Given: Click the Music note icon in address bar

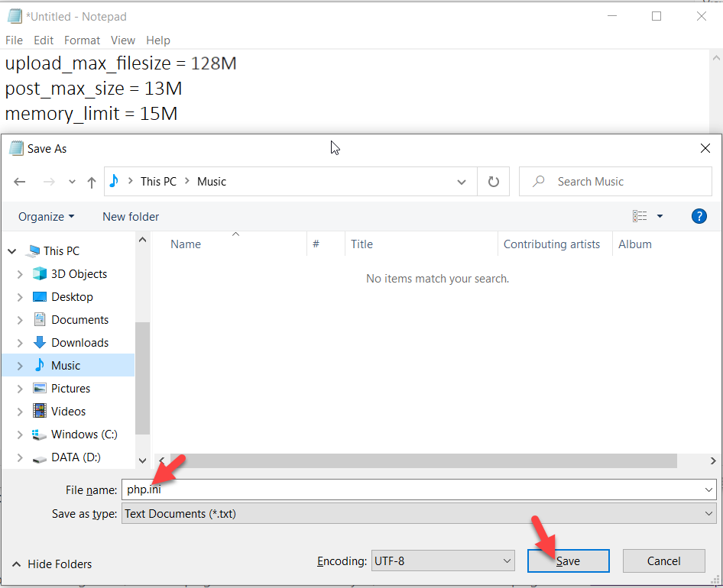Looking at the screenshot, I should coord(114,181).
